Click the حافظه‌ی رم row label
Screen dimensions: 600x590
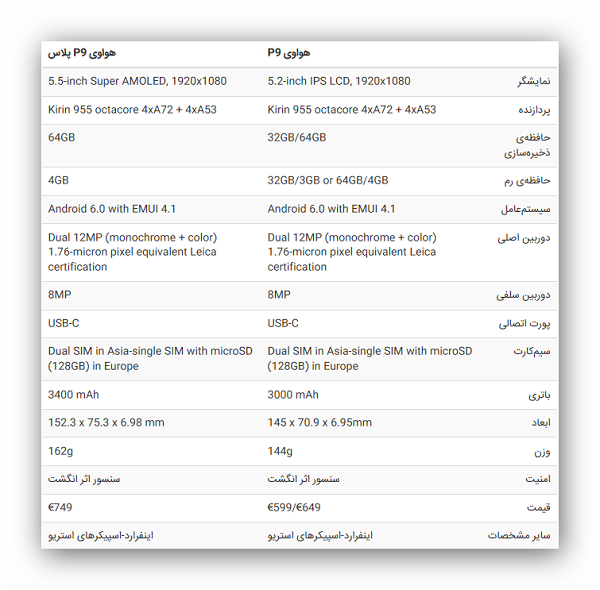(527, 181)
